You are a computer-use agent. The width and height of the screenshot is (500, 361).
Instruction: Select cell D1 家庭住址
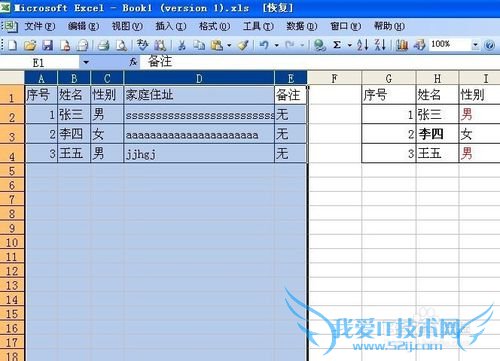click(x=199, y=95)
